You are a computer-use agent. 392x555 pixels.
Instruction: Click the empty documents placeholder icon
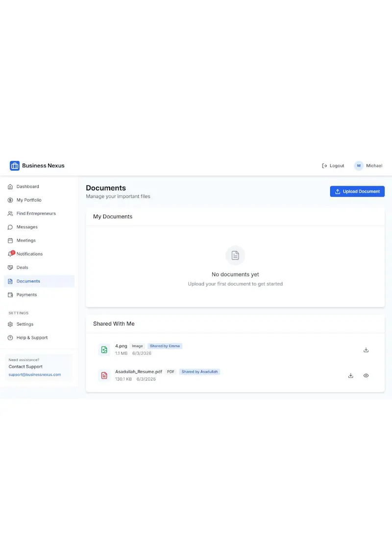click(x=235, y=255)
